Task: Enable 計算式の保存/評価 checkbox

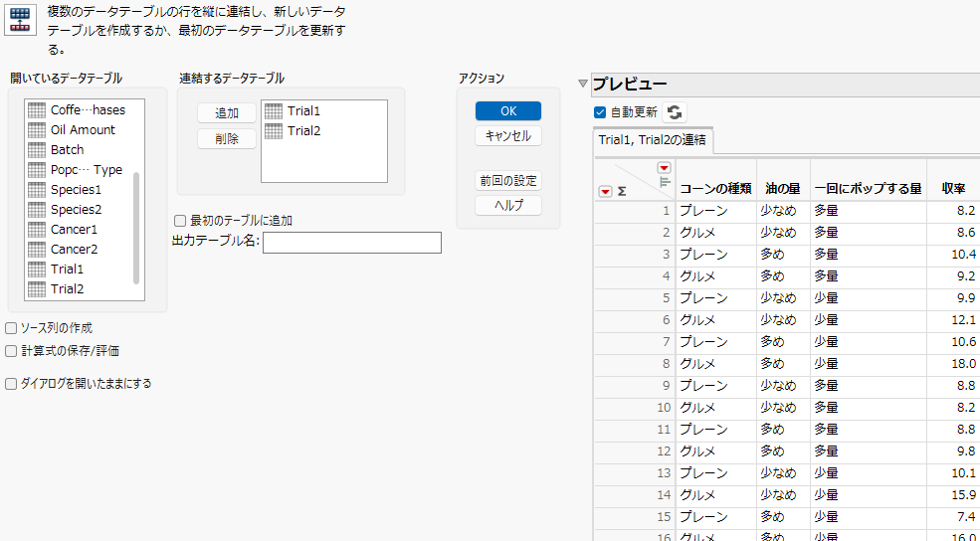Action: click(11, 351)
